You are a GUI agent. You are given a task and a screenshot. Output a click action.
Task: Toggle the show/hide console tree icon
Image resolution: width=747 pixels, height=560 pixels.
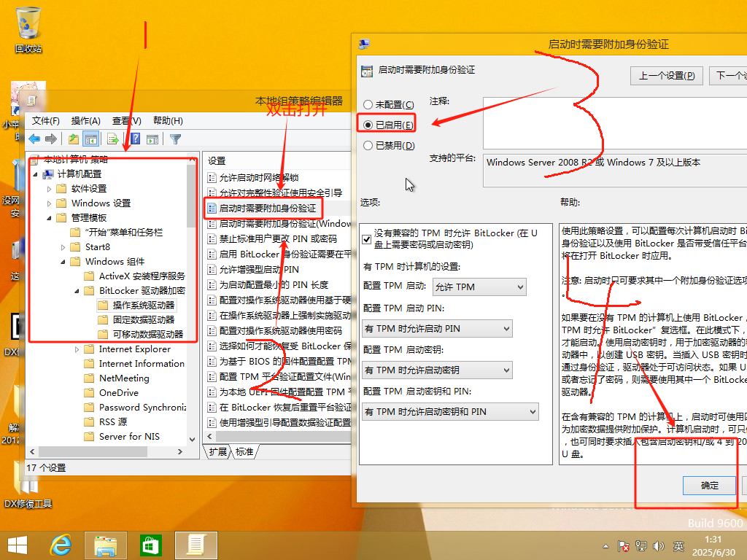click(90, 139)
